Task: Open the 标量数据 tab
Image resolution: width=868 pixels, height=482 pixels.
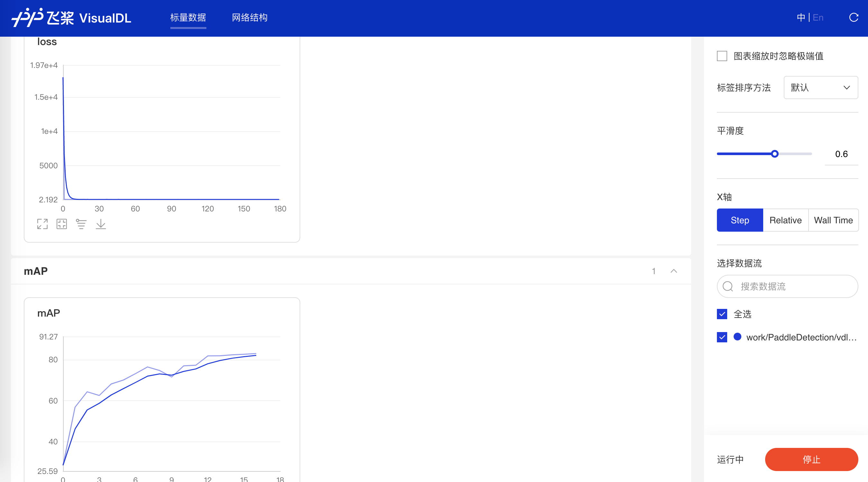Action: coord(188,18)
